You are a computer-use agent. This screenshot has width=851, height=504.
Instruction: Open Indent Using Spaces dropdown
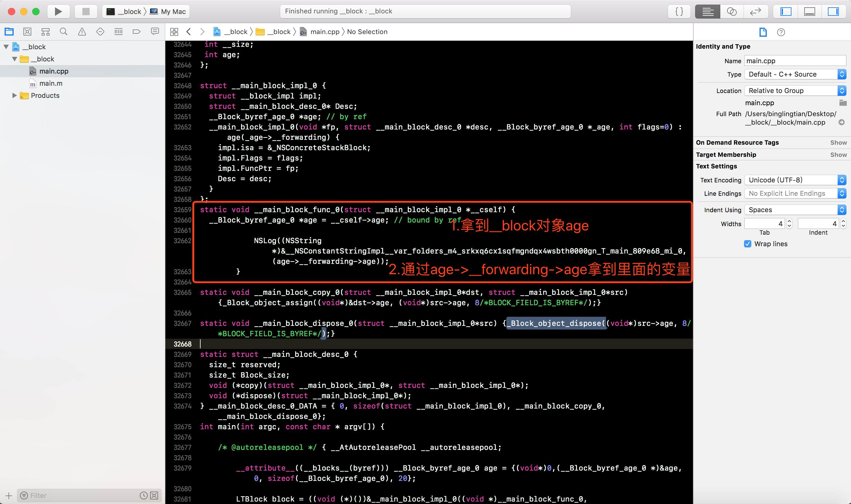(795, 210)
